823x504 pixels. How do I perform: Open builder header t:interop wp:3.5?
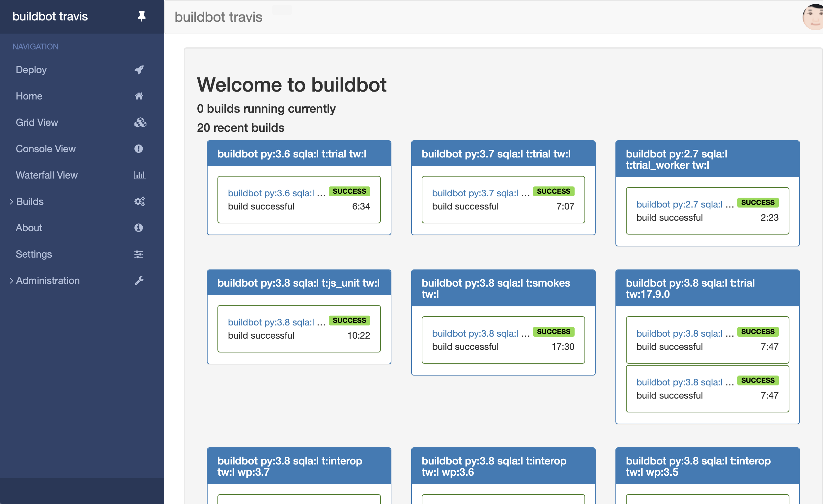pos(707,466)
